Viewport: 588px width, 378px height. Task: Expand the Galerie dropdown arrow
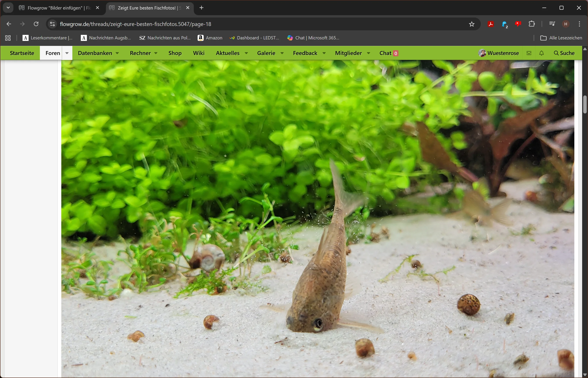point(282,53)
